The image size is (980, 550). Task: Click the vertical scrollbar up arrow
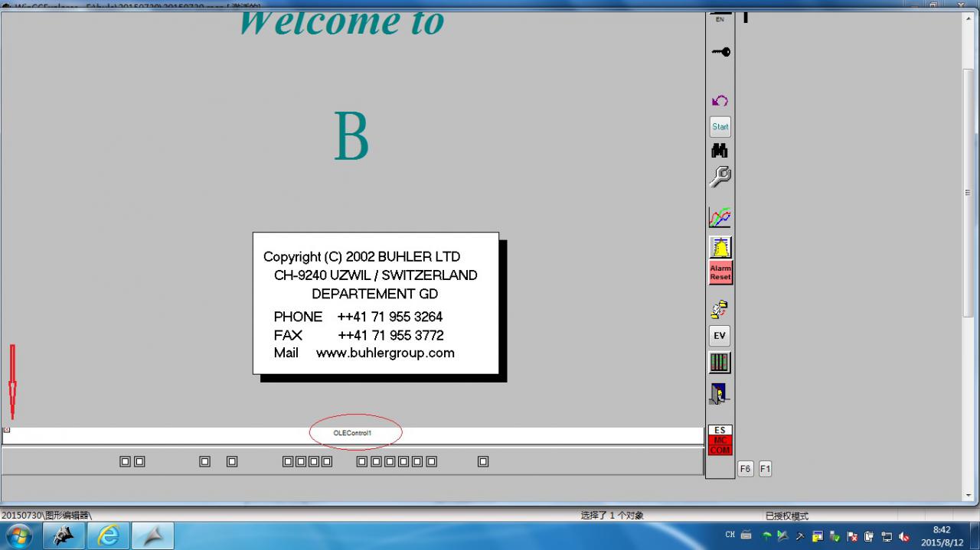coord(968,18)
